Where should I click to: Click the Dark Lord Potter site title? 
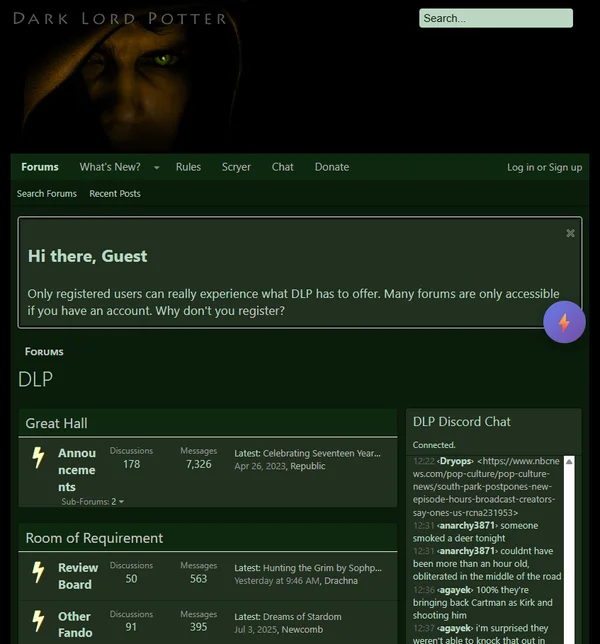(x=120, y=18)
